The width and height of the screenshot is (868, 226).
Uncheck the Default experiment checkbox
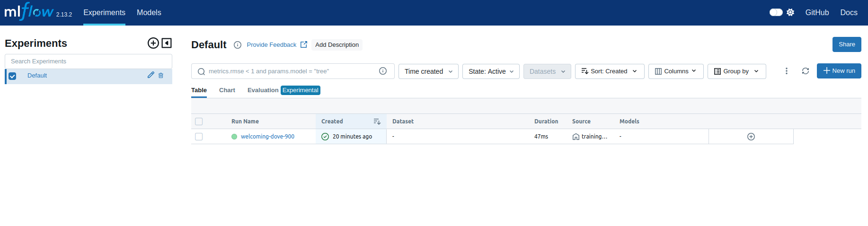(x=13, y=76)
